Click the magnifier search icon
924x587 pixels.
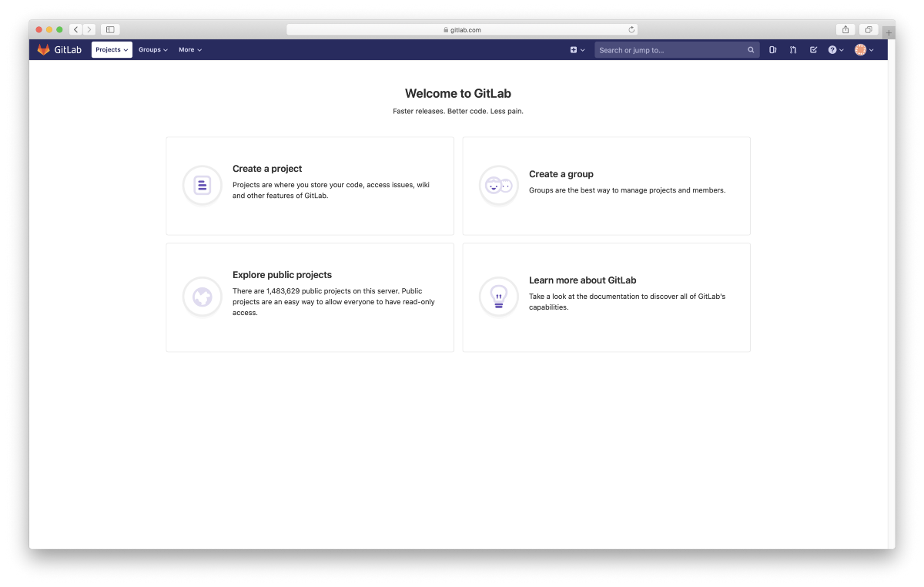751,50
